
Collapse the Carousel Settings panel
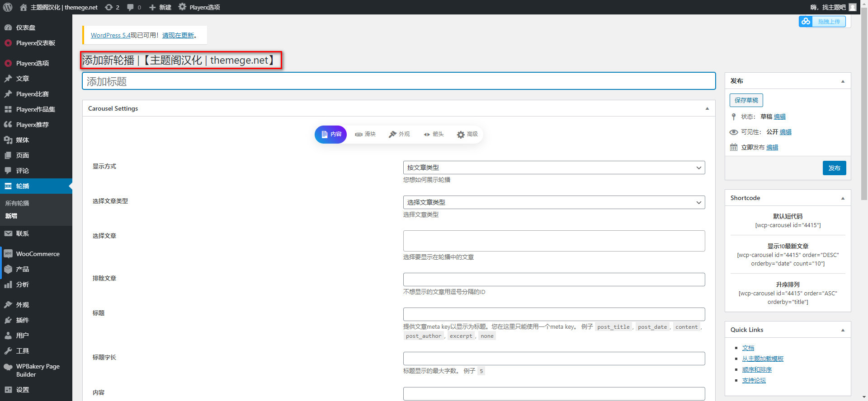click(707, 108)
